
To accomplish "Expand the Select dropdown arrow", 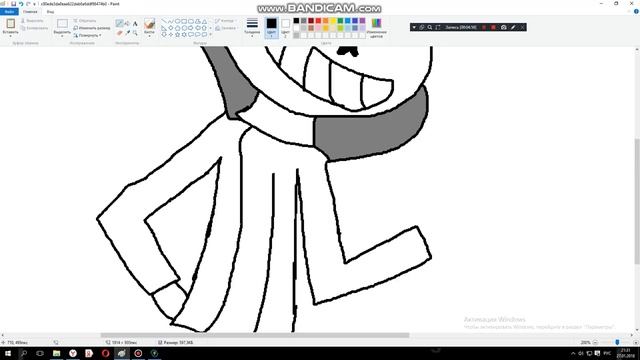I will coord(62,36).
